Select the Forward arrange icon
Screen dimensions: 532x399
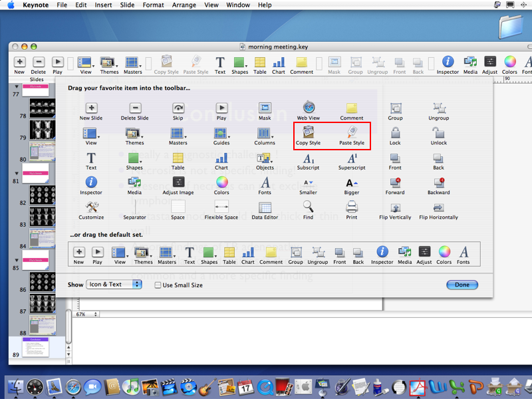click(x=395, y=182)
